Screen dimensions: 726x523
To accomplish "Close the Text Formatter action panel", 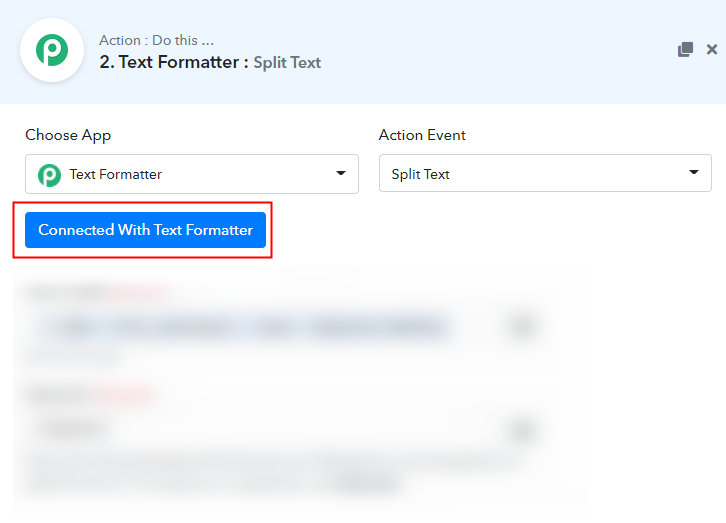I will click(712, 49).
